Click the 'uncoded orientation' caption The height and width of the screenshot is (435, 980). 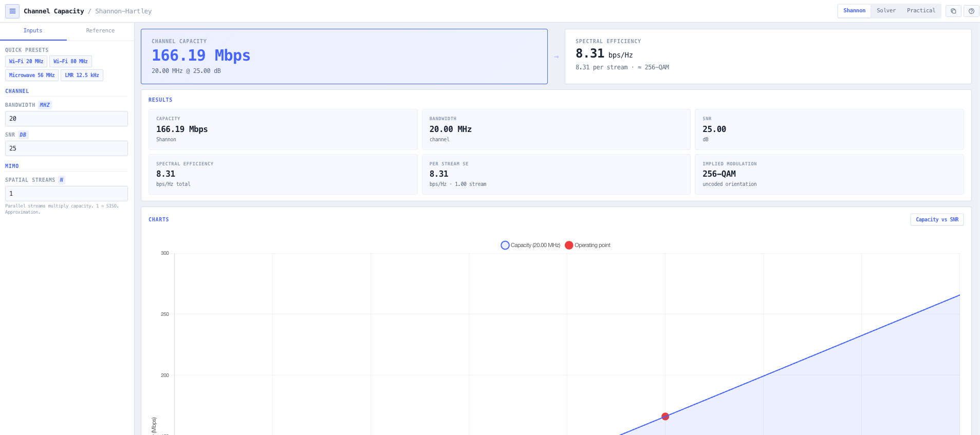729,184
